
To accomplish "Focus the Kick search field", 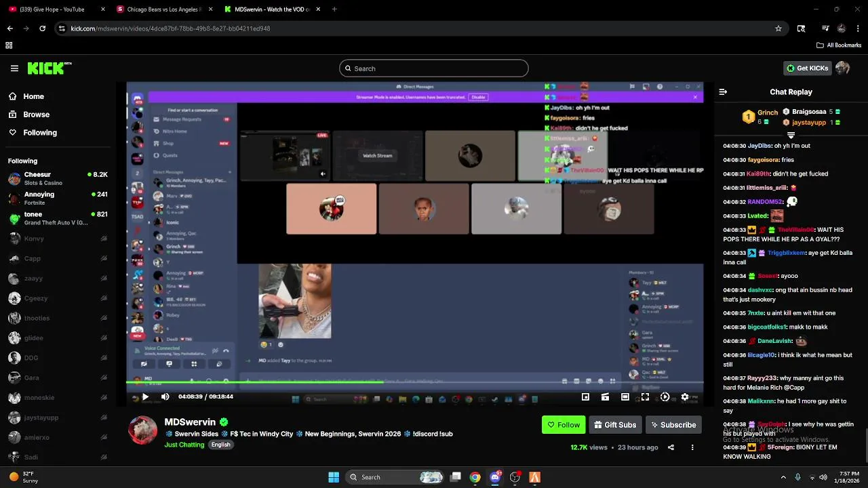I will [x=434, y=68].
